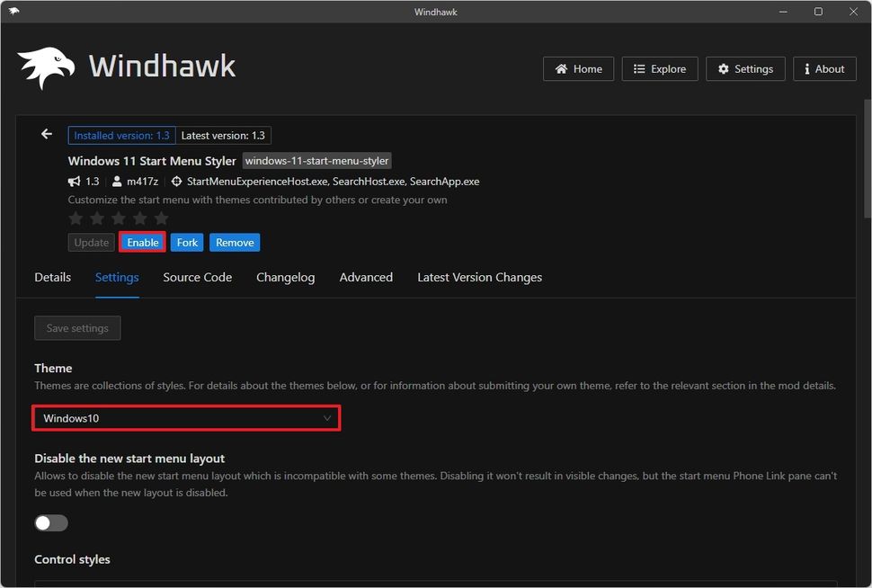Click the fifth rating star
The width and height of the screenshot is (872, 588).
tap(161, 218)
